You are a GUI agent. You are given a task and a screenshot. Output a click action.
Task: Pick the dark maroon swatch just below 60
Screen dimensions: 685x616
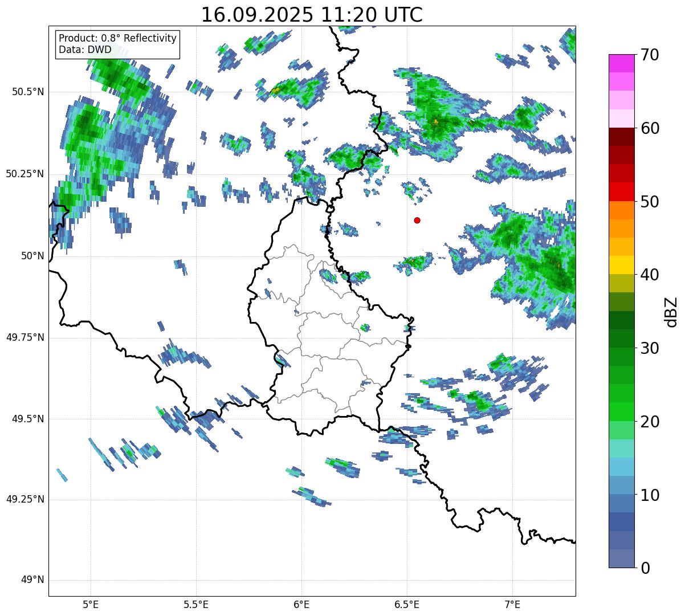pos(622,137)
